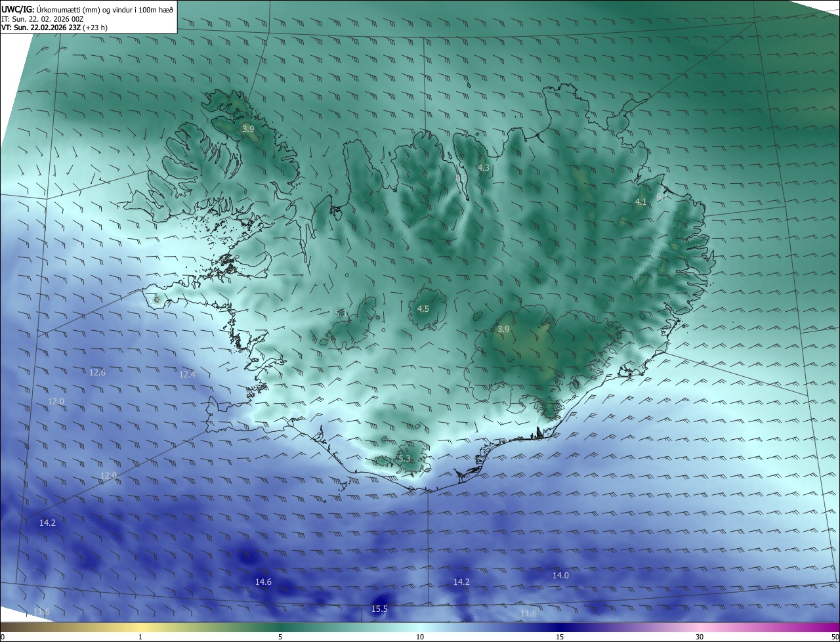Select the 10 tick label on the colour scale
Screen dimensions: 840x642
(x=420, y=637)
